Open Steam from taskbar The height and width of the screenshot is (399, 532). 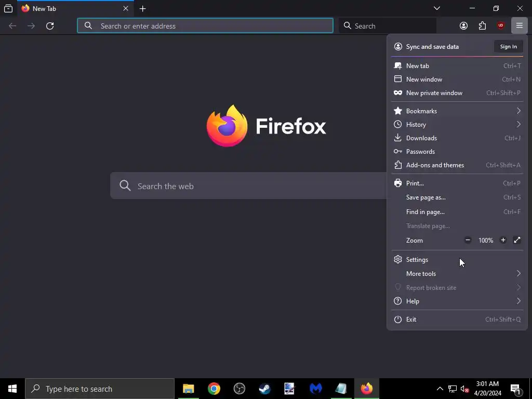click(264, 389)
